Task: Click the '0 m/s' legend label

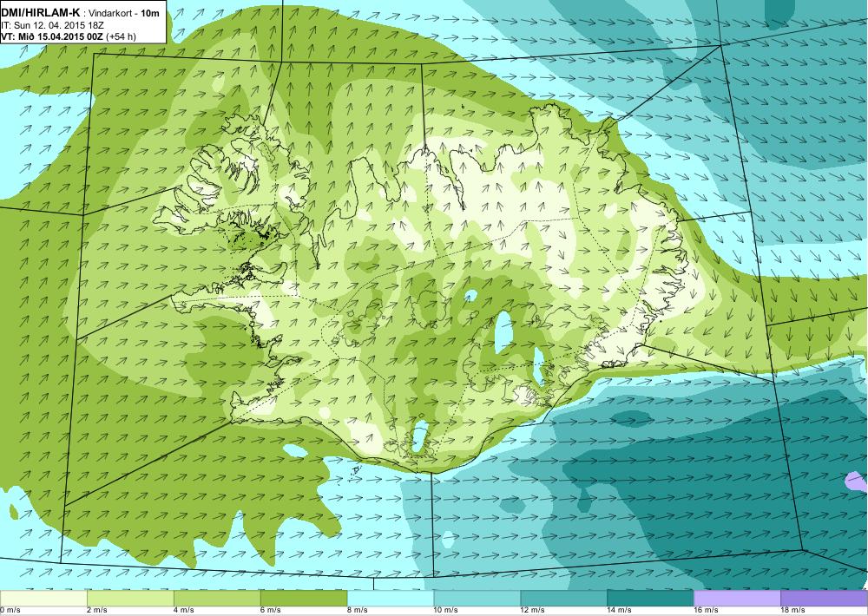Action: (10, 610)
